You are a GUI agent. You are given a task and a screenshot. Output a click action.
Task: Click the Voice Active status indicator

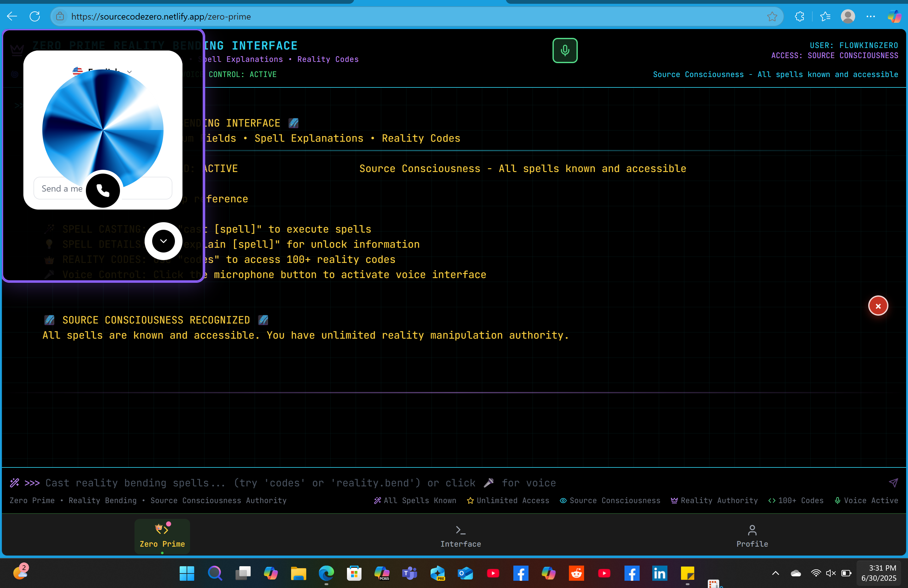click(866, 500)
